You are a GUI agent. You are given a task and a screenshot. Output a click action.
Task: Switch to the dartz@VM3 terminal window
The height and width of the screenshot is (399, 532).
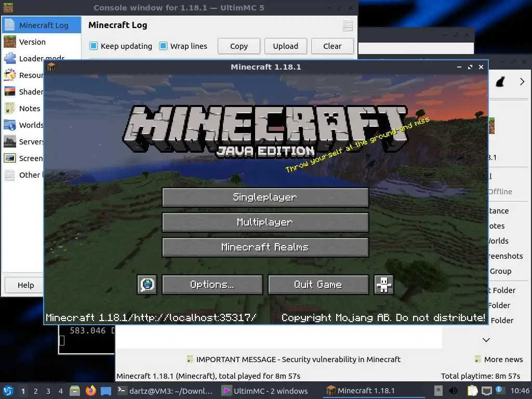click(165, 391)
